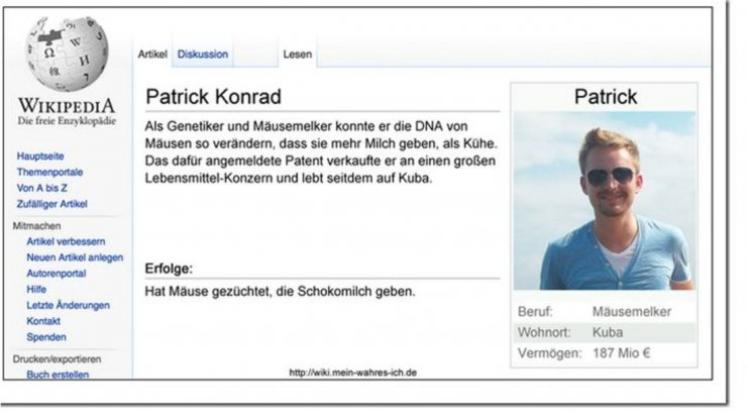Go to Hauptseite in sidebar

pos(40,156)
